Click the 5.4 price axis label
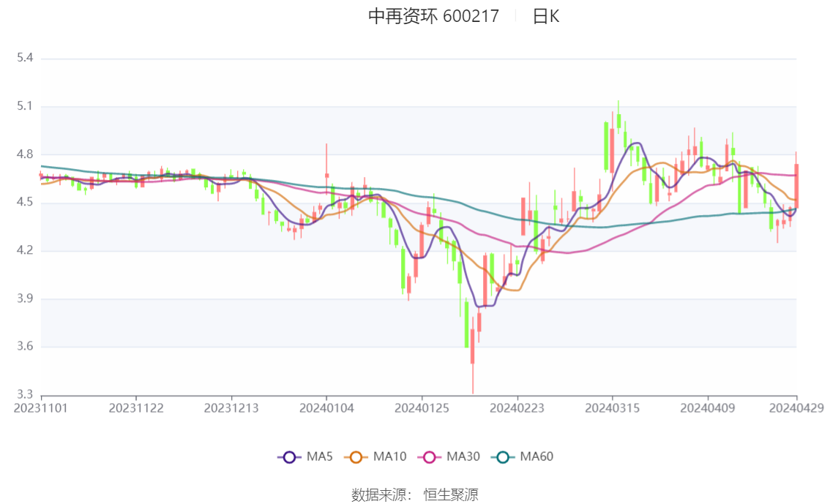 click(x=25, y=58)
